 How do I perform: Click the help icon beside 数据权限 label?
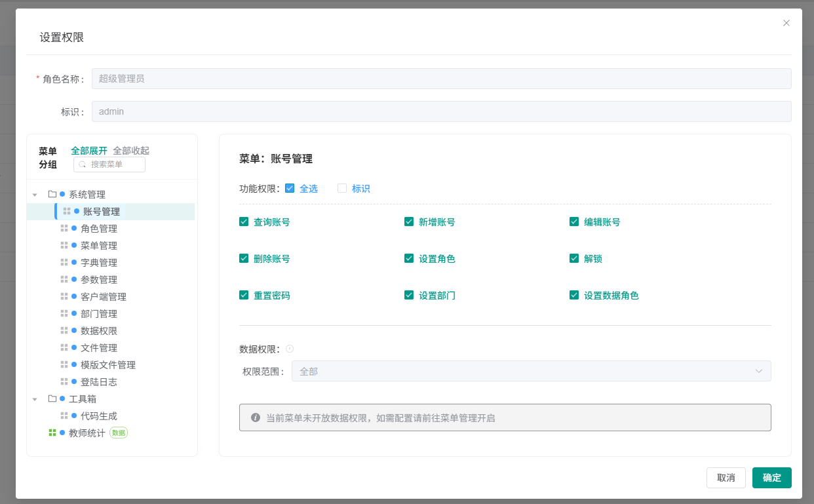click(x=290, y=349)
